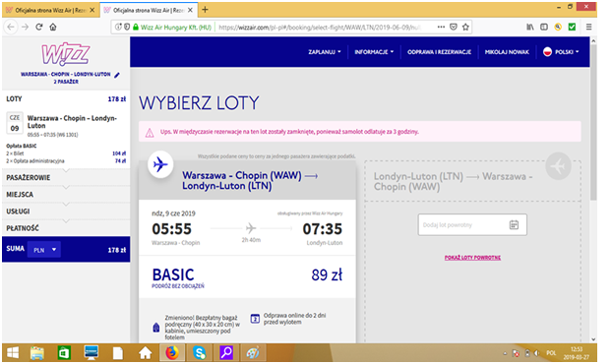Click the grey return flight airplane icon
This screenshot has height=364, width=612.
tap(558, 166)
